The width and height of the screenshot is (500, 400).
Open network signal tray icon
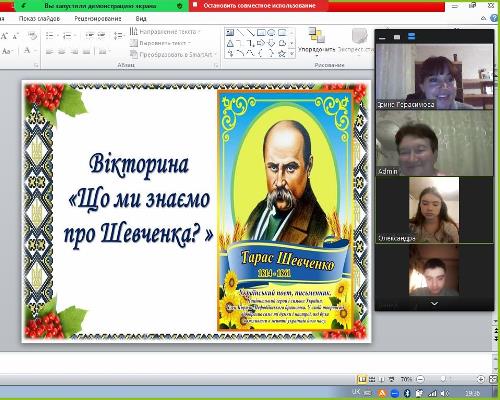[432, 393]
